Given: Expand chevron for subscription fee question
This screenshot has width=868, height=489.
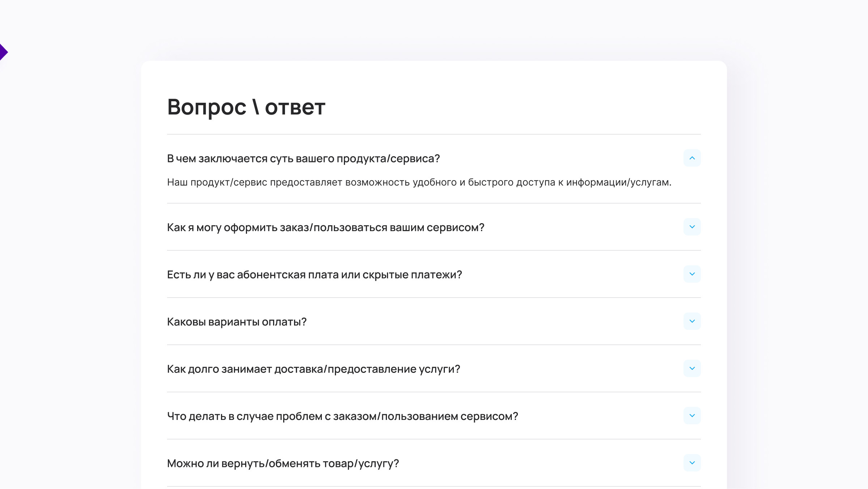Looking at the screenshot, I should pos(692,274).
